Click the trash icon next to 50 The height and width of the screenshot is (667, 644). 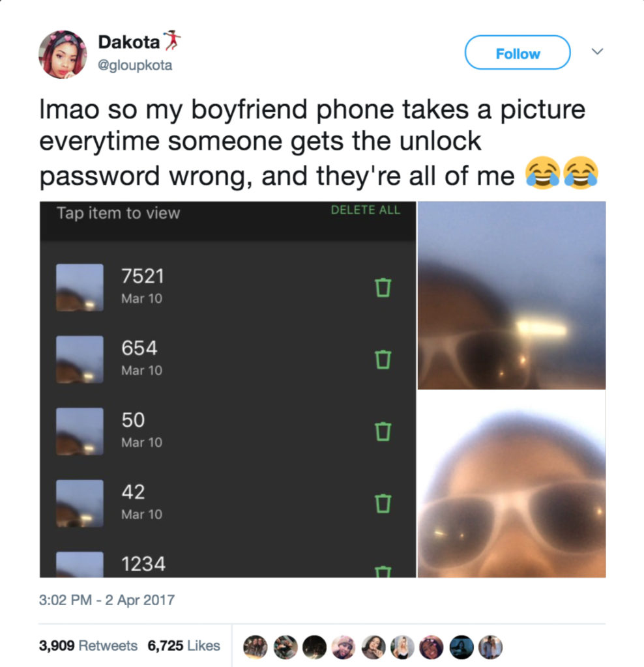(383, 431)
